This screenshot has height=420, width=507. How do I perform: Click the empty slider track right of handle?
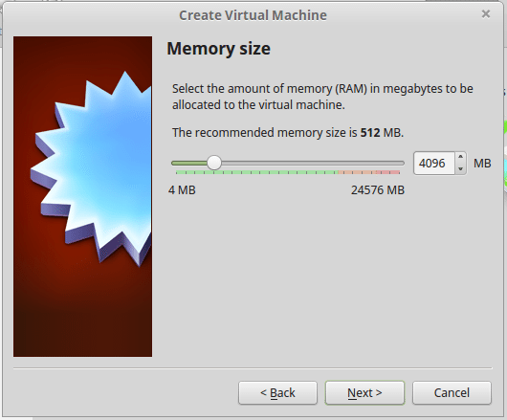(x=313, y=164)
